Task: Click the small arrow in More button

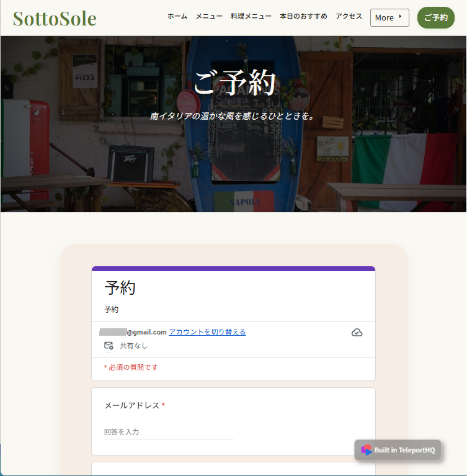Action: pyautogui.click(x=400, y=17)
